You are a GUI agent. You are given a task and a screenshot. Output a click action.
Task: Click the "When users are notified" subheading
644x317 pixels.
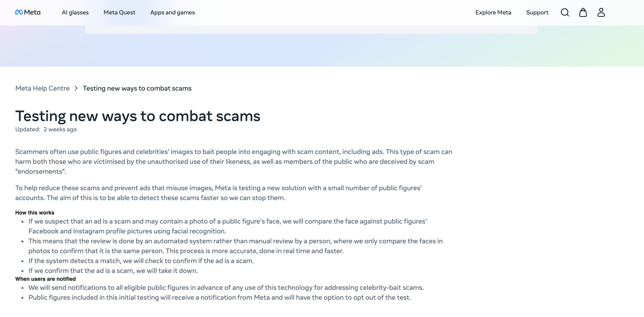(45, 279)
